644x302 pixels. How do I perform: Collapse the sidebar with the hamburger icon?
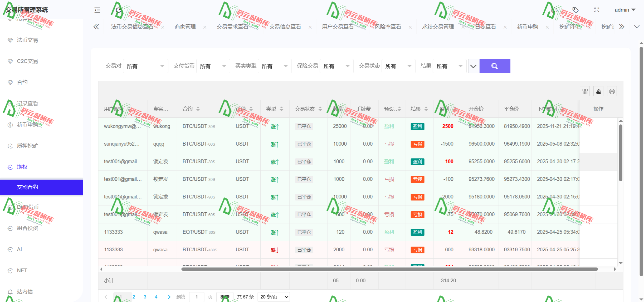97,10
